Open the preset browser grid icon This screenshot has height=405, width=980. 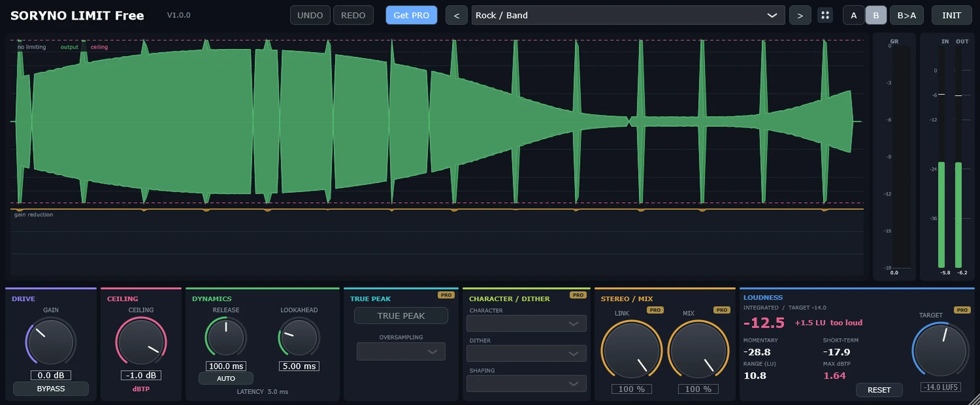coord(825,15)
